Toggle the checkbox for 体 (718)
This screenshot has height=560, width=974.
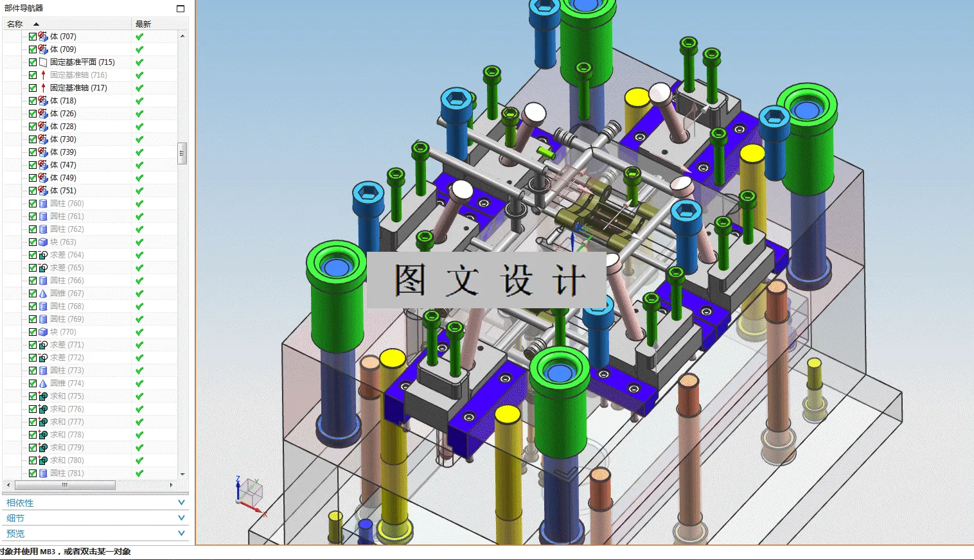[x=33, y=100]
